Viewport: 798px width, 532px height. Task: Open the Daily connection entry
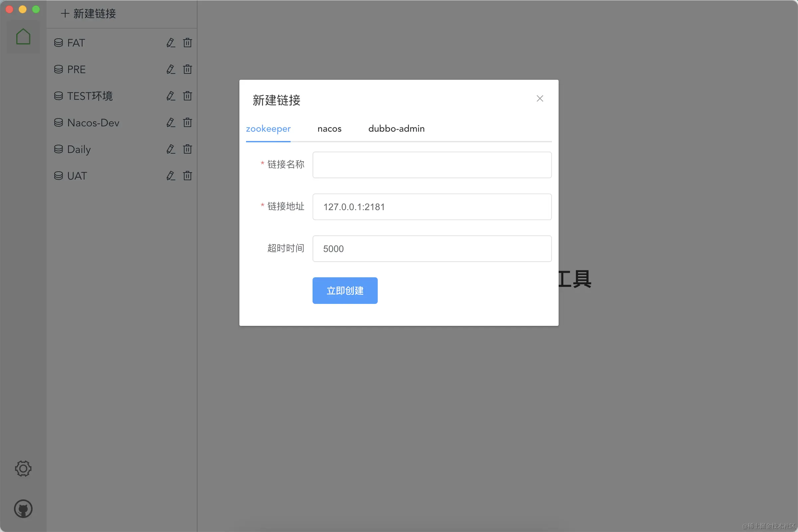(79, 149)
